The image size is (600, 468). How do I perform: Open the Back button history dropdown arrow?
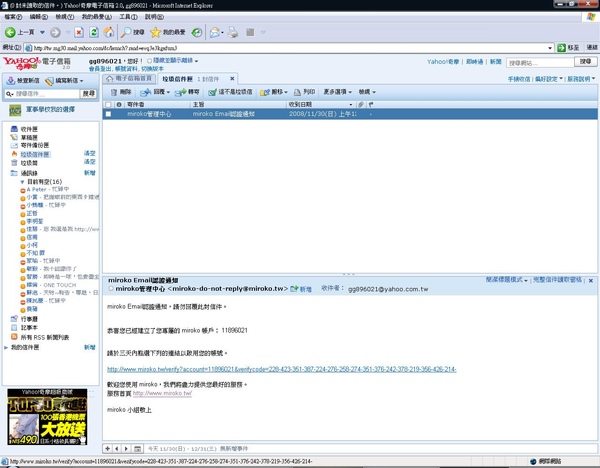42,33
